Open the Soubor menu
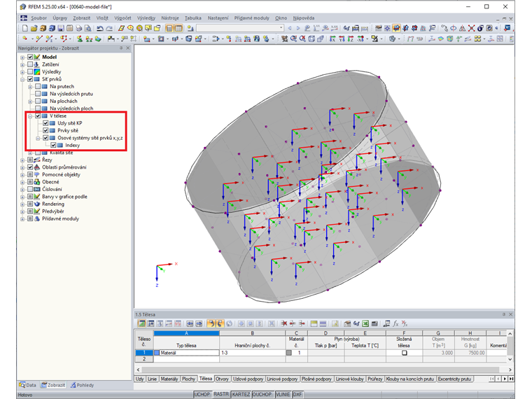 click(38, 18)
